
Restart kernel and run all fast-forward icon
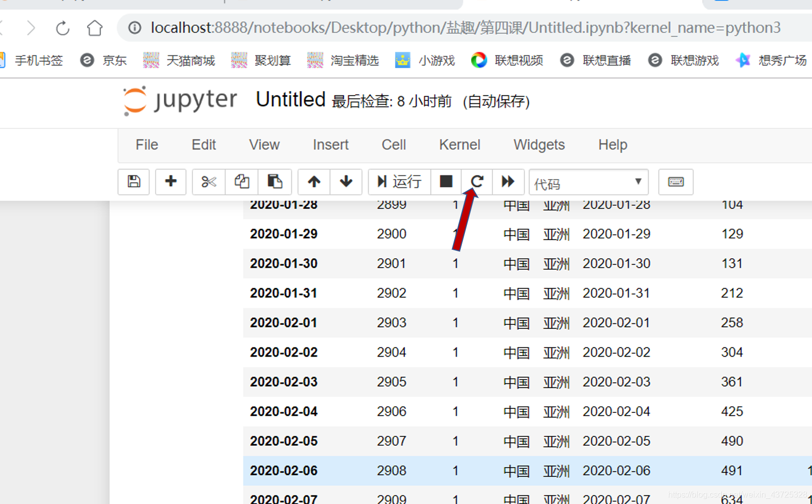point(508,182)
